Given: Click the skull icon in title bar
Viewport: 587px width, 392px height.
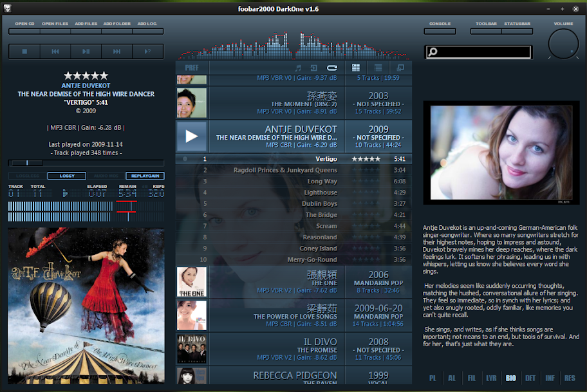Looking at the screenshot, I should click(8, 8).
